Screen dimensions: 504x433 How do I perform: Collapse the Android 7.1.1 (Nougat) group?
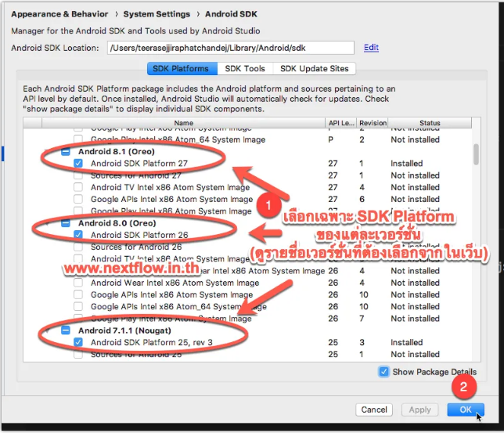pos(49,330)
